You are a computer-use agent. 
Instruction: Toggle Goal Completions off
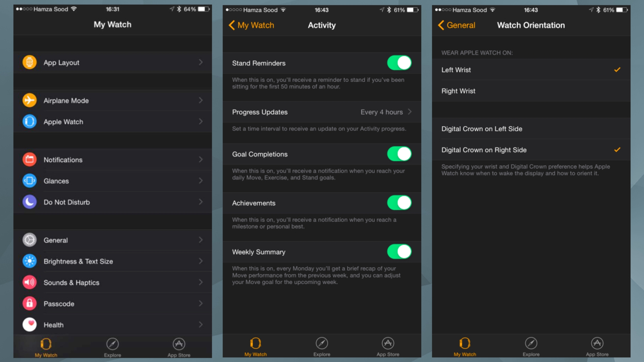pos(398,154)
